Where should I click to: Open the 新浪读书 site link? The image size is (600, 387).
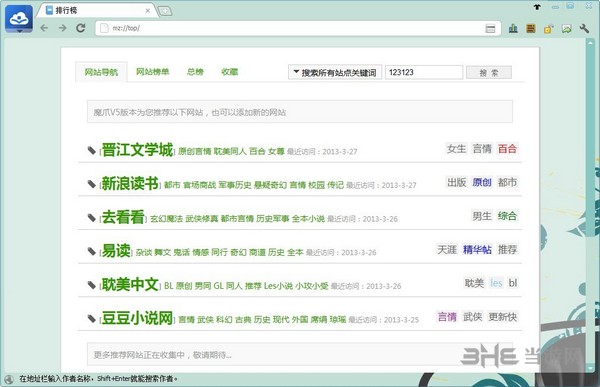[x=130, y=183]
